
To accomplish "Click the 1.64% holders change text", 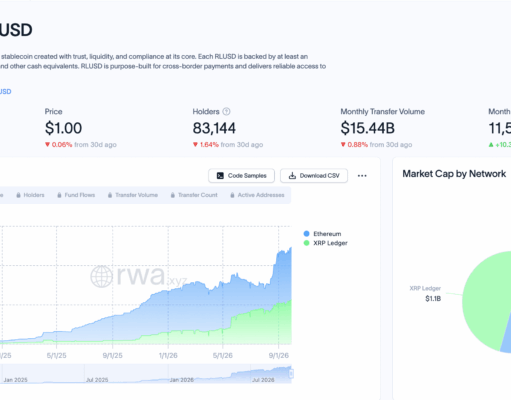I will 209,145.
